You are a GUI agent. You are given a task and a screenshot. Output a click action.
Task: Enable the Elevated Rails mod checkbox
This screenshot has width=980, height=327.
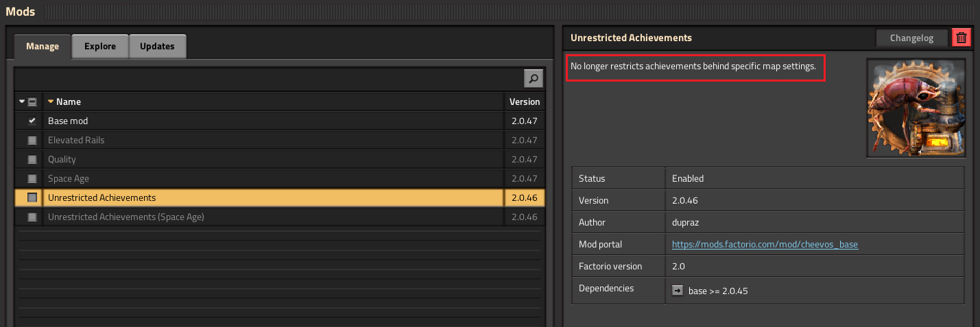click(32, 140)
